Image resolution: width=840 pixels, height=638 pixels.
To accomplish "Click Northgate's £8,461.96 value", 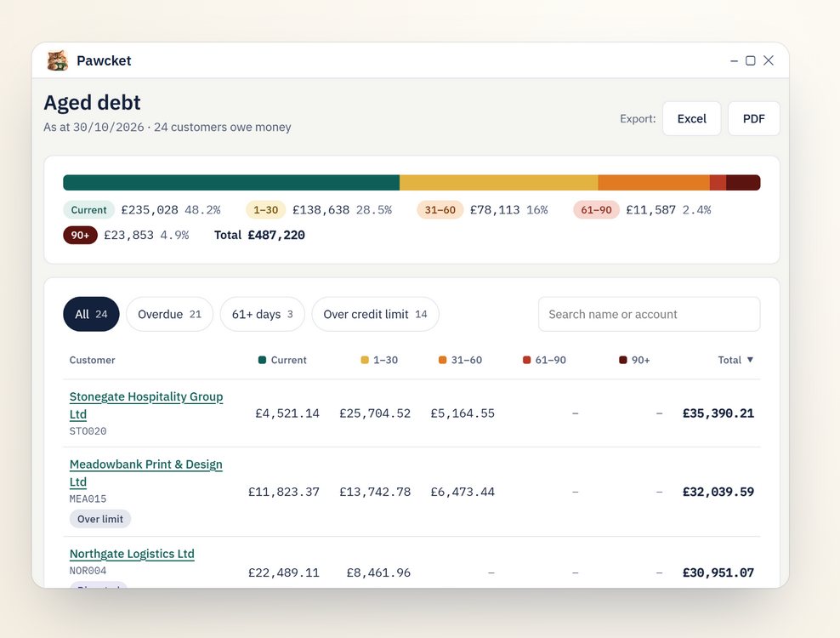I will (x=378, y=572).
